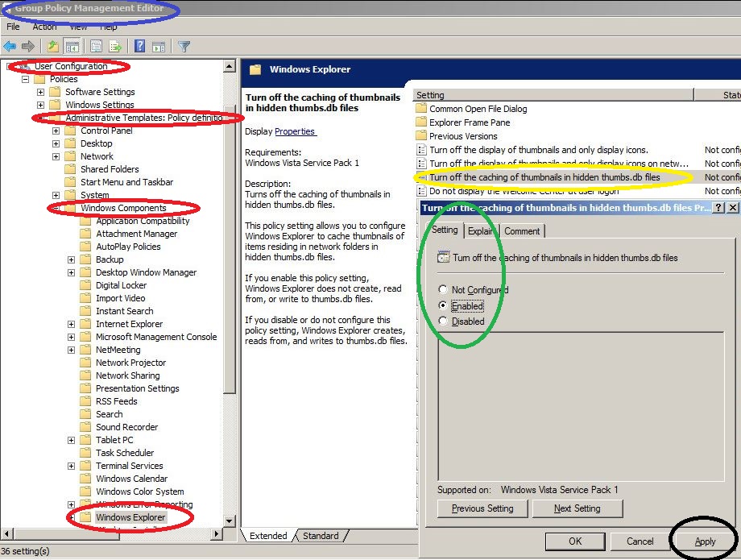
Task: Select the Network Sharing tree item
Action: pos(127,375)
